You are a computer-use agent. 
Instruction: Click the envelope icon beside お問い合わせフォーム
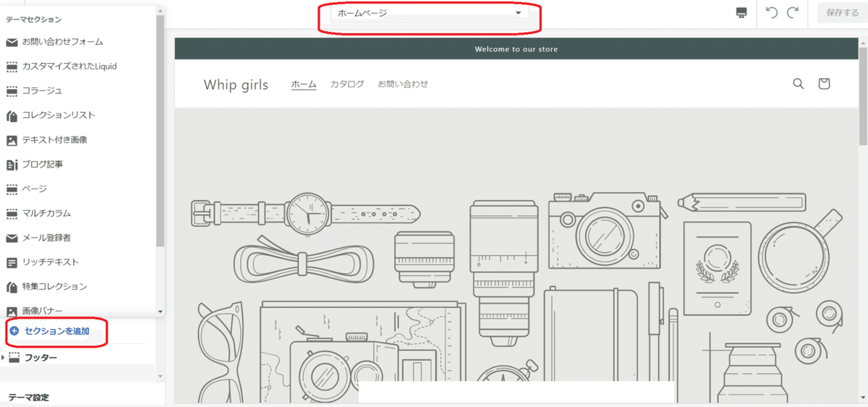(x=12, y=43)
